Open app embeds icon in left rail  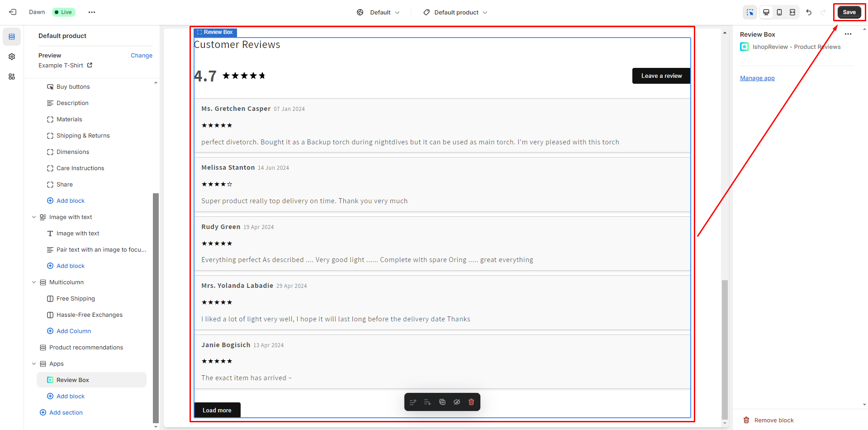point(12,76)
